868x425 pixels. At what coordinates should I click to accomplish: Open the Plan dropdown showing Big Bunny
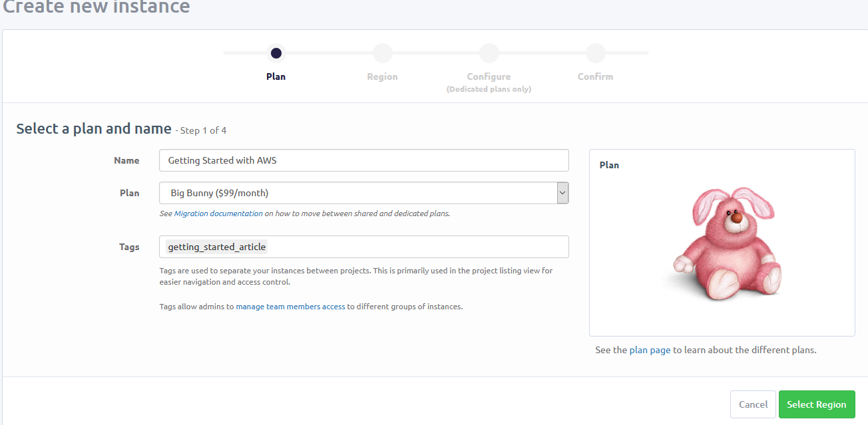tap(364, 193)
